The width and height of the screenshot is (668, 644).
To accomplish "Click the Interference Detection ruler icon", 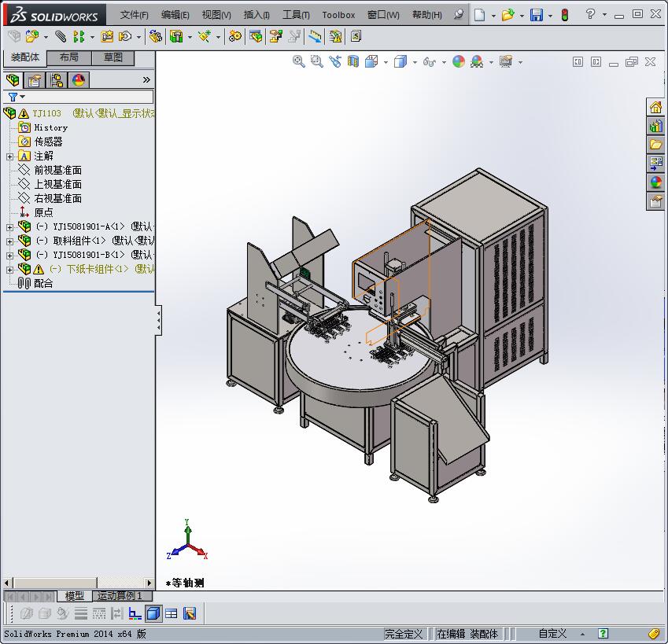I will 315,37.
